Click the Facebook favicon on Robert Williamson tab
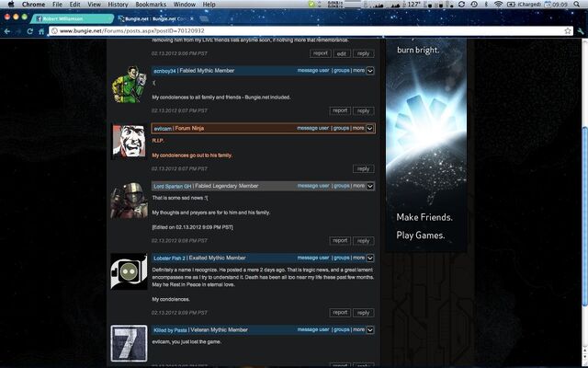This screenshot has height=368, width=588. click(x=39, y=18)
